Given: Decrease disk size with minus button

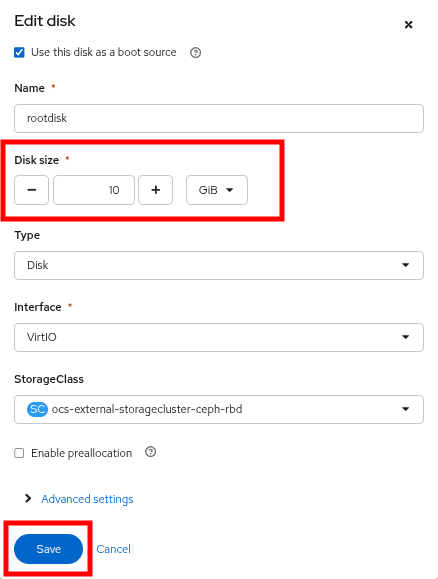Looking at the screenshot, I should point(31,190).
